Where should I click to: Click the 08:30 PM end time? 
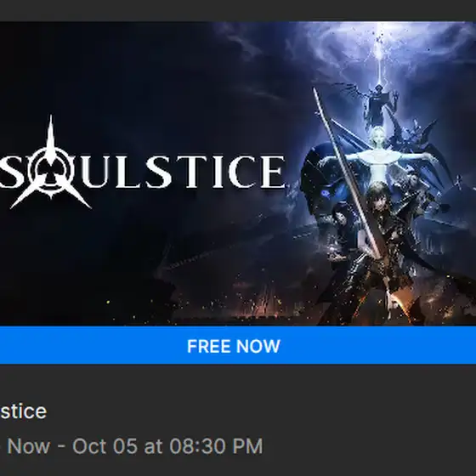pyautogui.click(x=216, y=446)
